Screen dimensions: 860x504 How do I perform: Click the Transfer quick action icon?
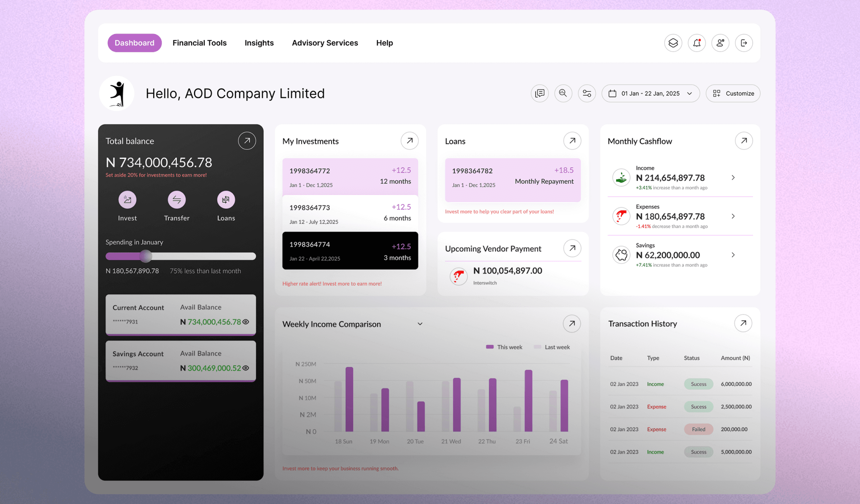click(x=176, y=200)
